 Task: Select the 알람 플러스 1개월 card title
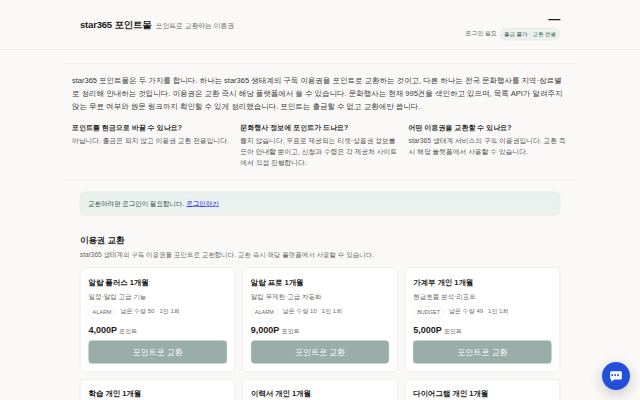[118, 282]
